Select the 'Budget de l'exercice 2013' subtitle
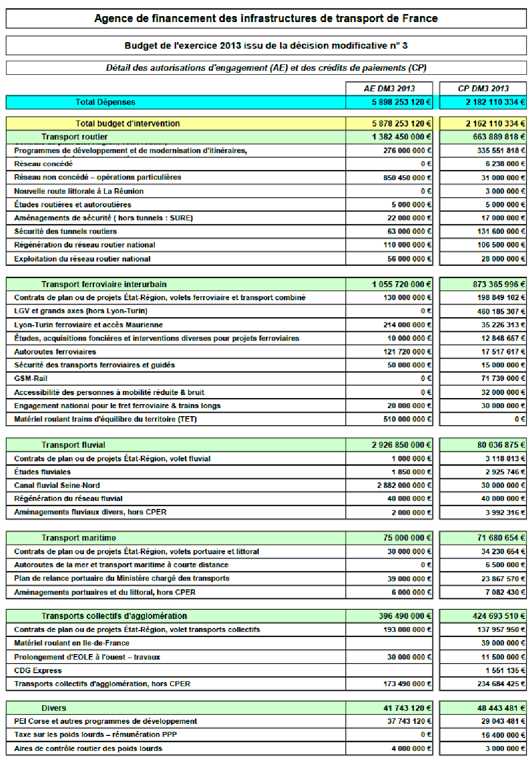 tap(266, 46)
